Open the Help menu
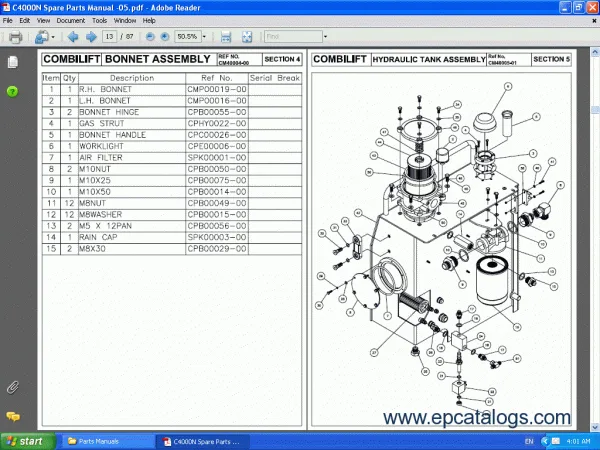This screenshot has width=600, height=450. tap(149, 21)
